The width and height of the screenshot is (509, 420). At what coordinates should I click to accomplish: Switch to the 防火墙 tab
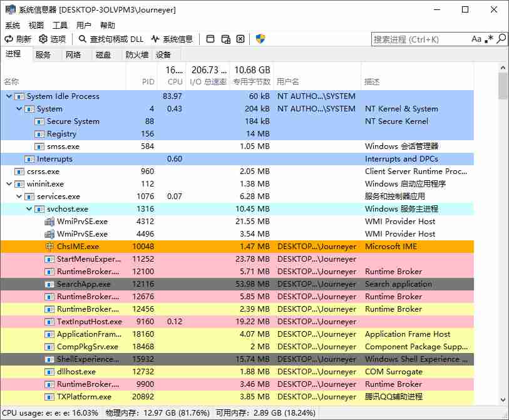point(136,55)
